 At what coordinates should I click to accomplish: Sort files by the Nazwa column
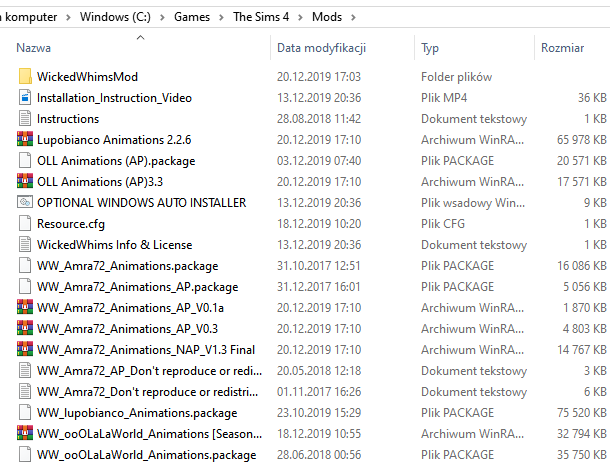pos(33,48)
